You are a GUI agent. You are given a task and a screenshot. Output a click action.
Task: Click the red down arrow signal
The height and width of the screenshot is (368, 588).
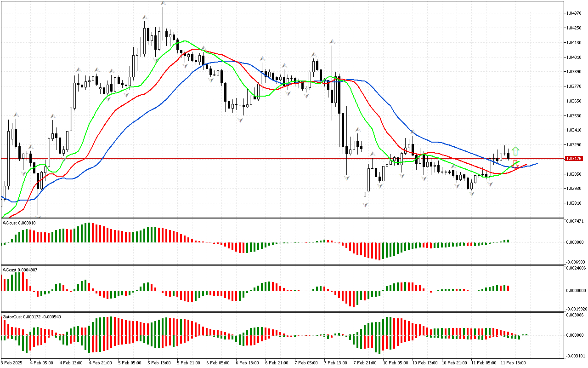pos(515,163)
